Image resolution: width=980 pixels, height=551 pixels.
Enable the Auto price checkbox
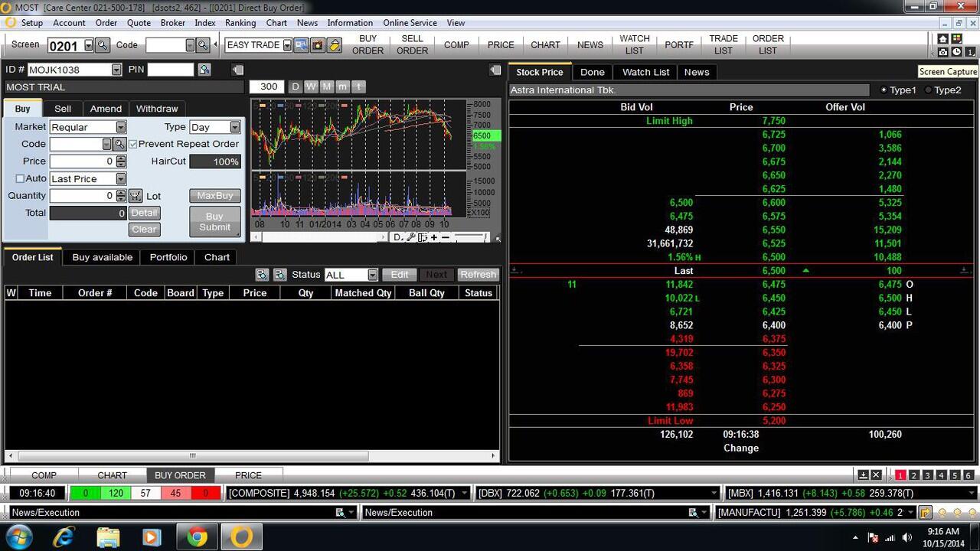(x=20, y=178)
